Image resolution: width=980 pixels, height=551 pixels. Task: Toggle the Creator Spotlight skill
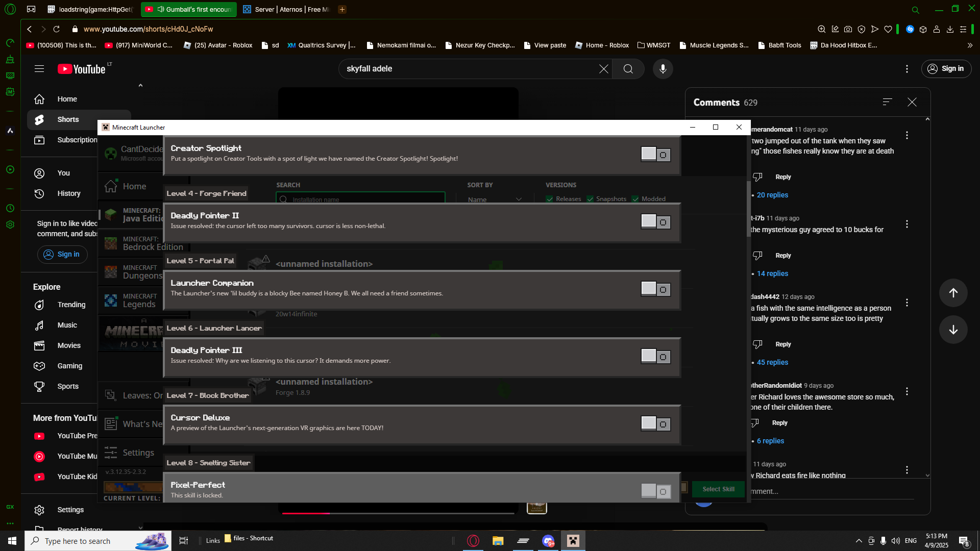click(656, 154)
